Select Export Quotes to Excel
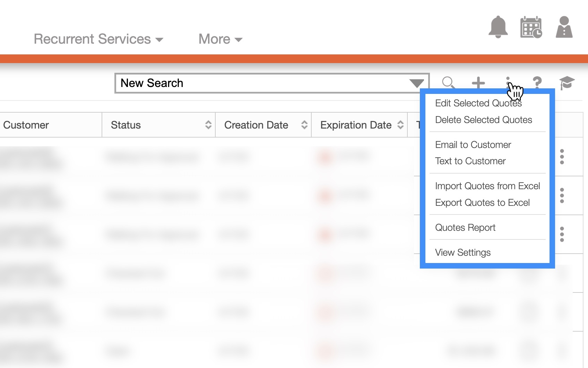 (482, 203)
